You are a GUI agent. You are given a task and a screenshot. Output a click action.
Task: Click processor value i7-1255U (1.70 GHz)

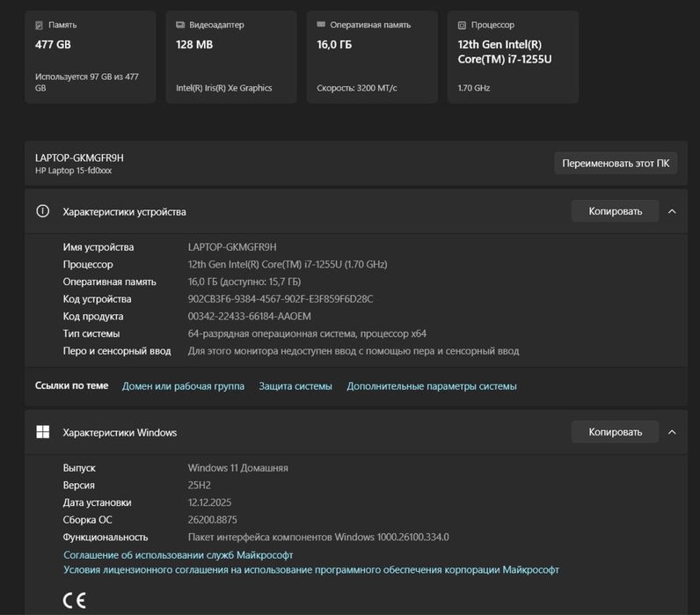click(288, 265)
